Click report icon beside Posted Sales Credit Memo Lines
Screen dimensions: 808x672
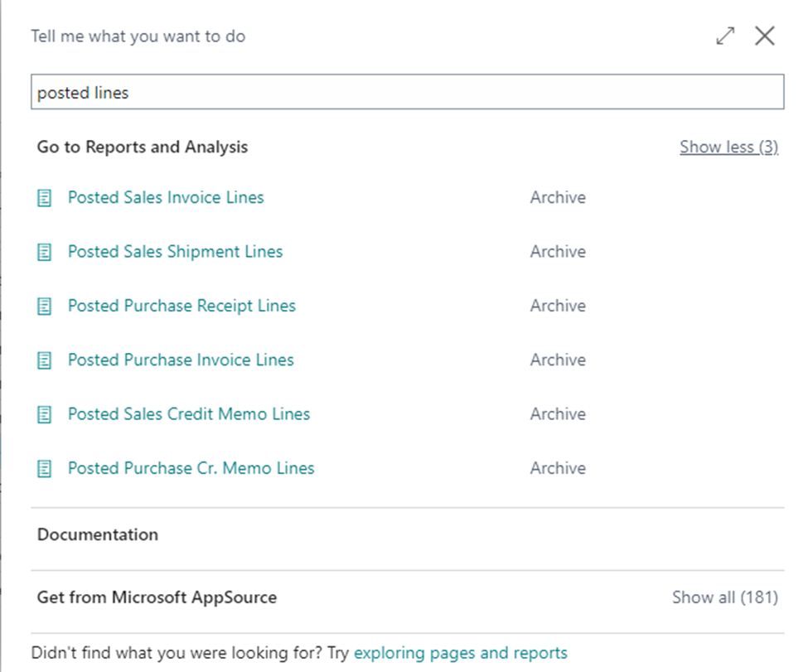pos(45,414)
